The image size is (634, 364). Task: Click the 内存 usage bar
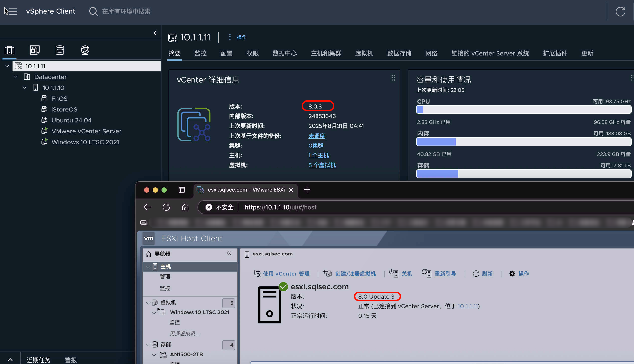coord(524,141)
